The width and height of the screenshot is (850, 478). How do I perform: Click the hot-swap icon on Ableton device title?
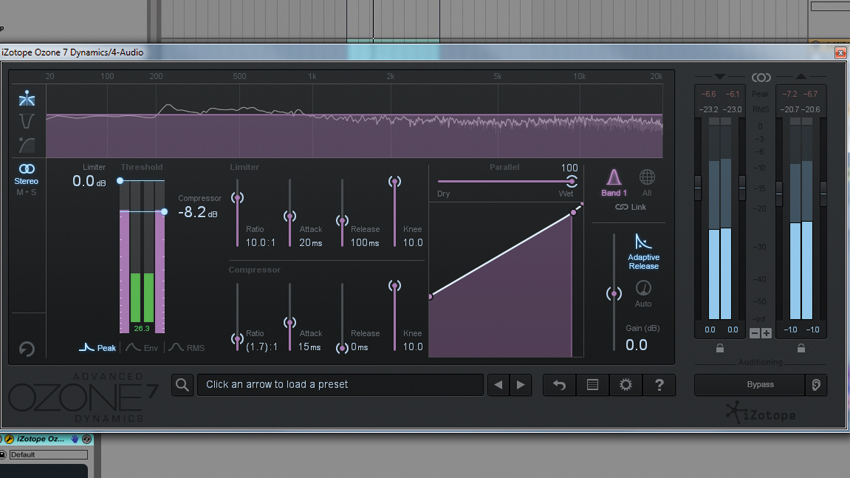coord(86,439)
